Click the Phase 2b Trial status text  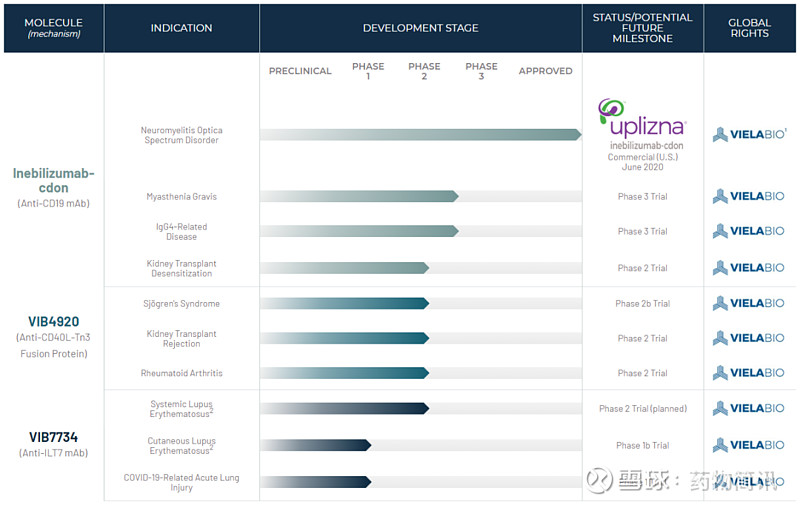642,304
